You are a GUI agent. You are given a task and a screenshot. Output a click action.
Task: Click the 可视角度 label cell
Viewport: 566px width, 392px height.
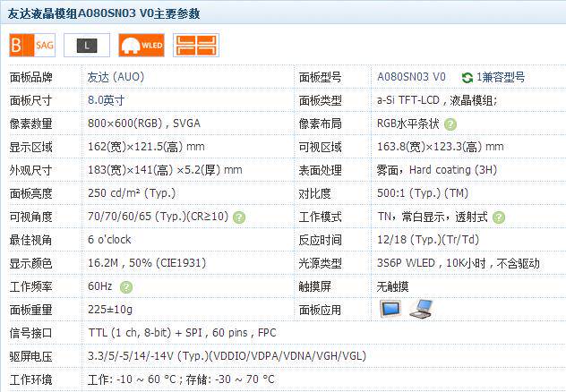tap(31, 217)
